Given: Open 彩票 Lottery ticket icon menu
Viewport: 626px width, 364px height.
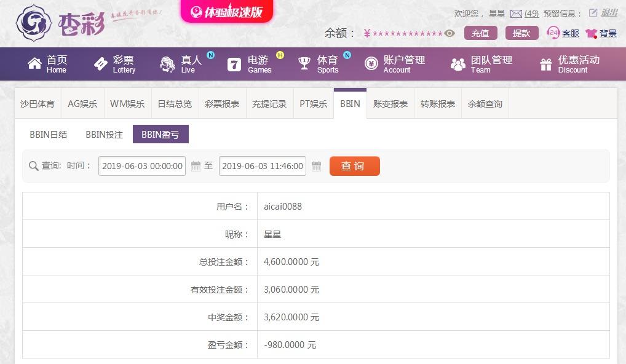Looking at the screenshot, I should (x=101, y=63).
